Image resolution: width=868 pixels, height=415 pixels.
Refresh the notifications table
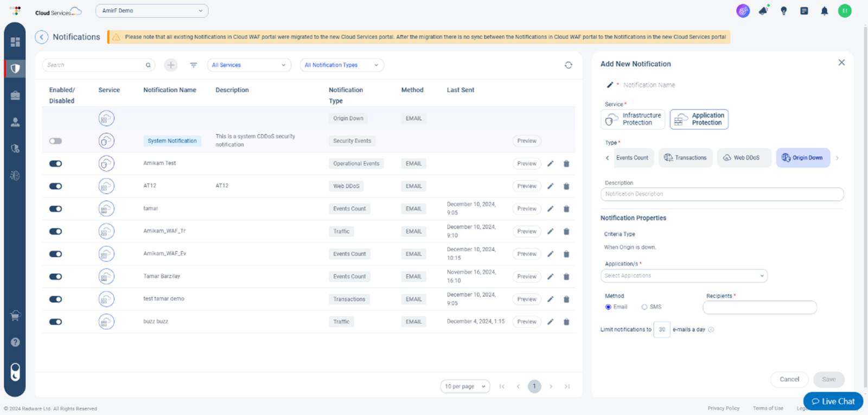568,65
